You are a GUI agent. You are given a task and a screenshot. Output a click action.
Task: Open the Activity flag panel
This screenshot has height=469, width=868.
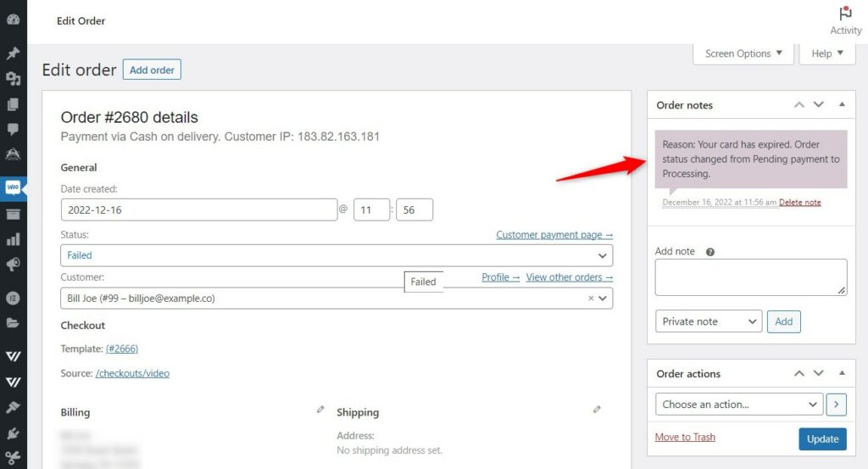point(845,20)
